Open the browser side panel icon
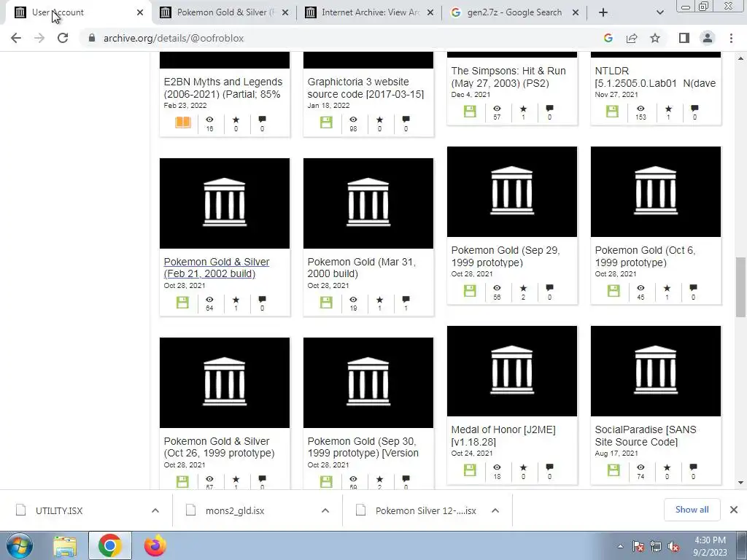747x560 pixels. pos(684,38)
